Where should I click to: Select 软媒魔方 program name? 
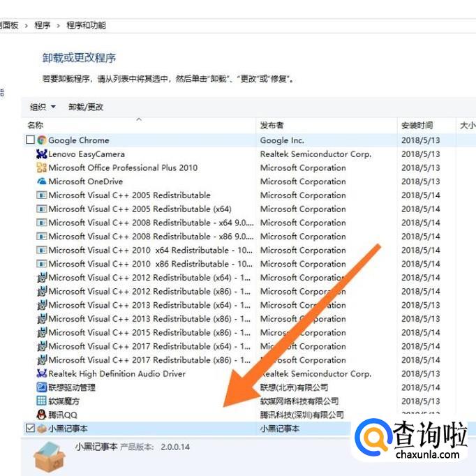64,401
